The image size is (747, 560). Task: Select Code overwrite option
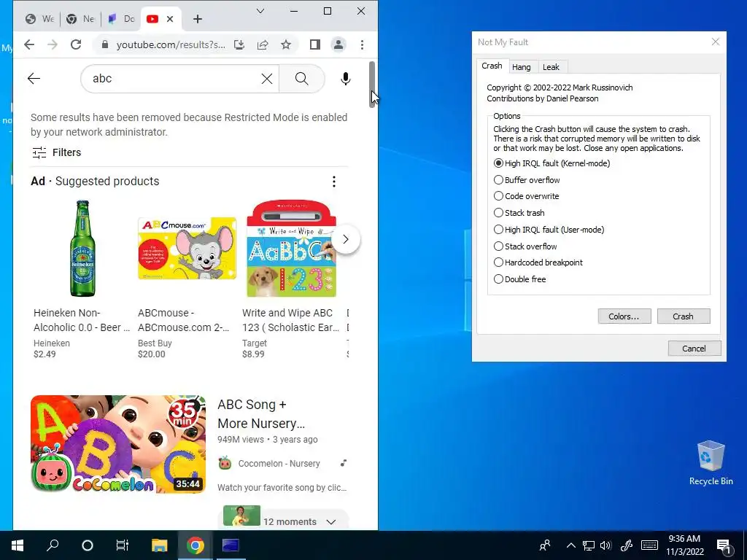526,196
